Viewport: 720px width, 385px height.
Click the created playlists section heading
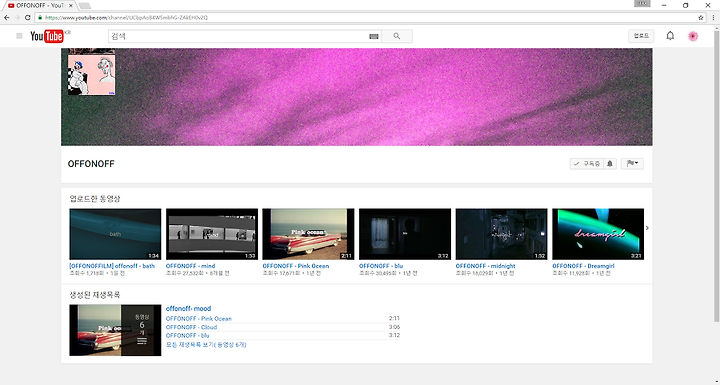pos(95,295)
